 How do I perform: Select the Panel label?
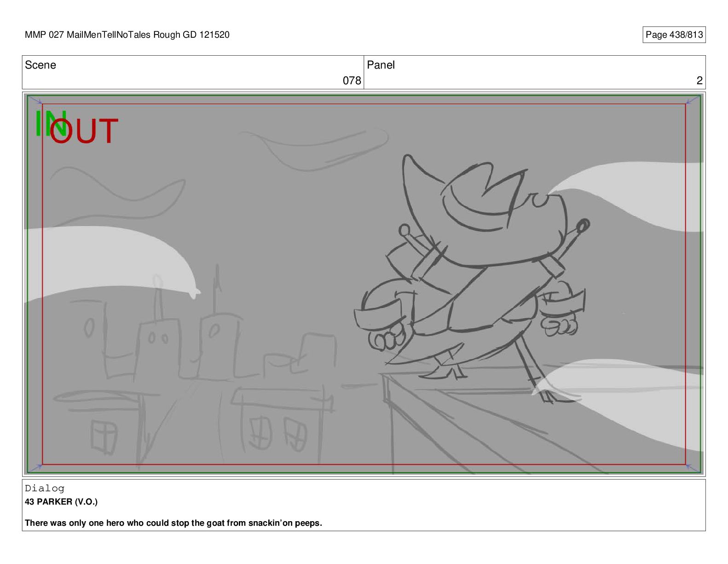(381, 65)
